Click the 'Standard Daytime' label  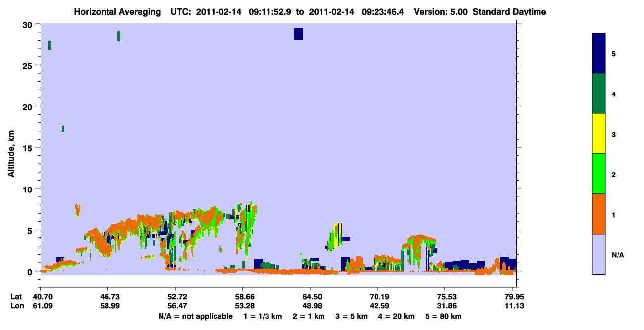[509, 12]
